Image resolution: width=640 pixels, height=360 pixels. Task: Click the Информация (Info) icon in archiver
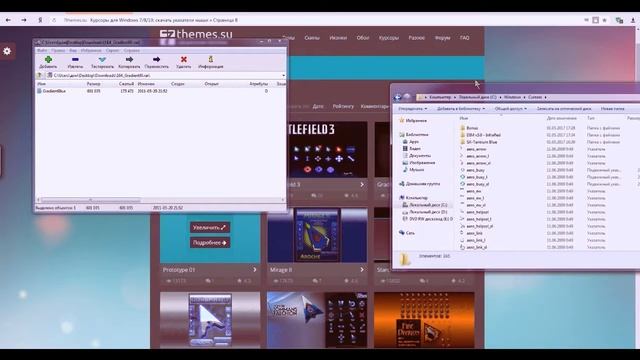coord(211,60)
